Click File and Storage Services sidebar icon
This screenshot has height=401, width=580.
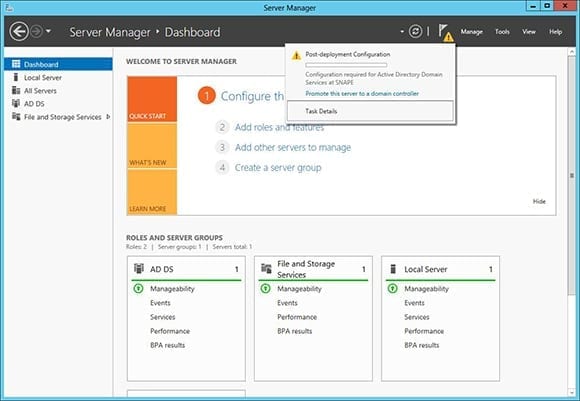pos(16,117)
